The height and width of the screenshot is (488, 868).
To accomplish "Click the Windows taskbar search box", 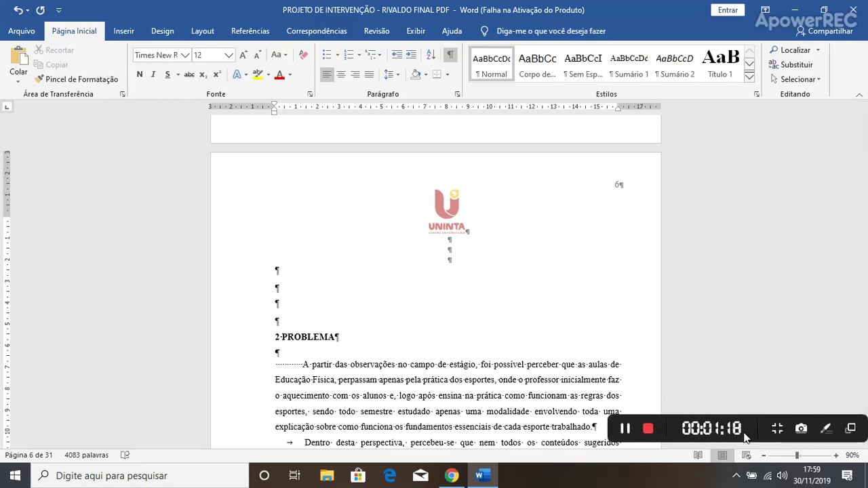I will (x=140, y=475).
